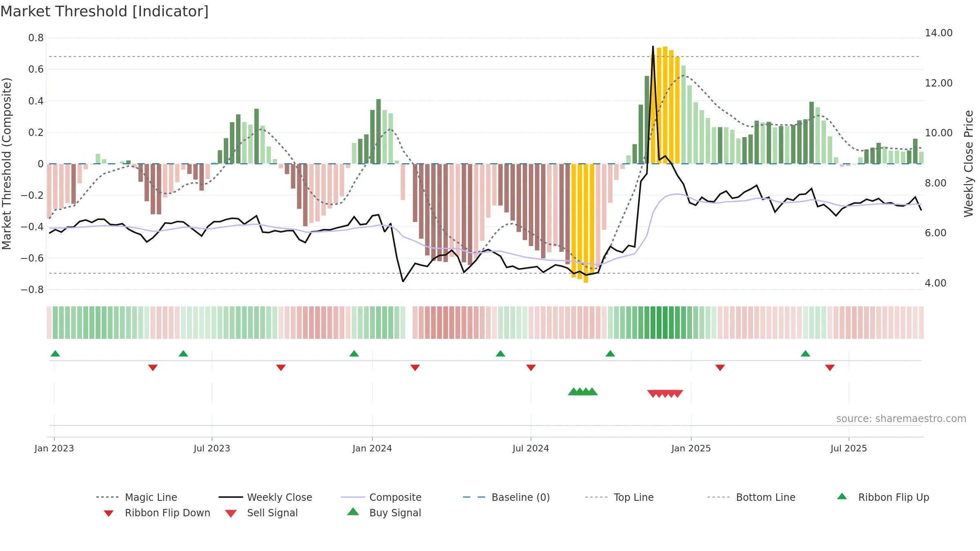The image size is (980, 551).
Task: Toggle the Magic Line legend entry
Action: (137, 497)
